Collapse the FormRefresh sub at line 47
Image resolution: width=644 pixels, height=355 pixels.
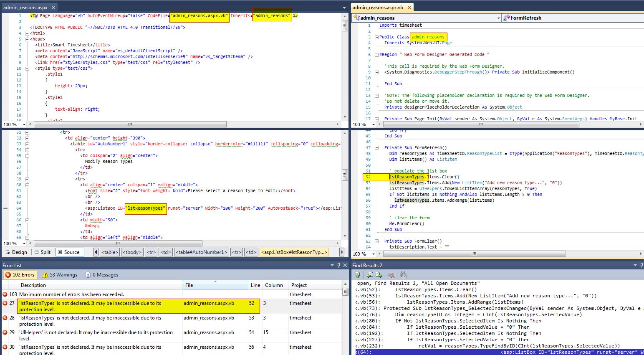click(x=376, y=147)
